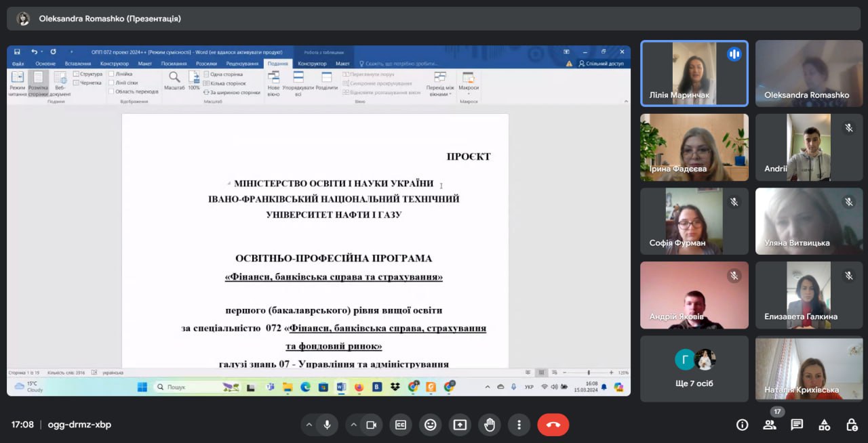Turn on closed captions
Image resolution: width=868 pixels, height=443 pixels.
[401, 425]
